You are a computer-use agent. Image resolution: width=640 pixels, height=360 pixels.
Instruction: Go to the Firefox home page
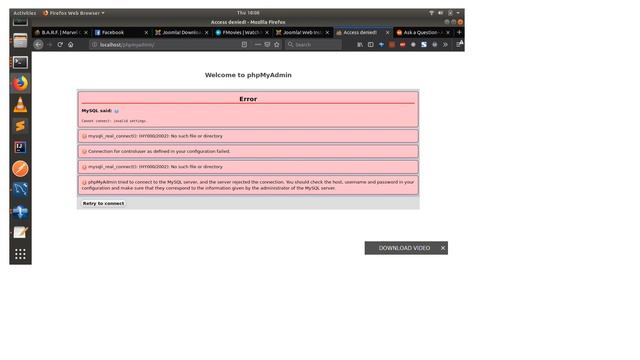pos(71,44)
